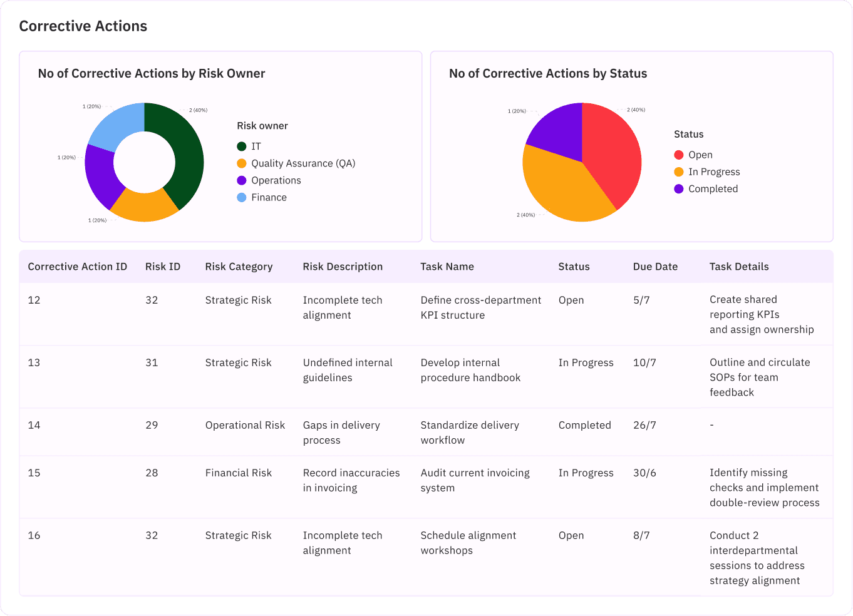This screenshot has width=853, height=616.
Task: Expand the Risk Category column header options
Action: tap(239, 266)
